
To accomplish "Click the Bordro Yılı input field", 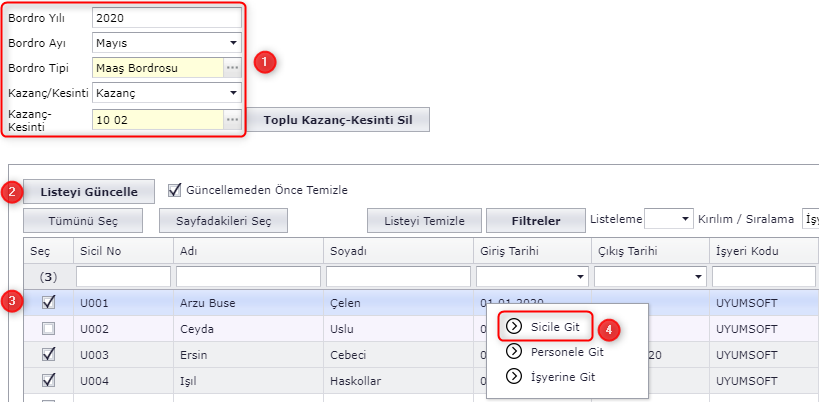I will tap(166, 18).
